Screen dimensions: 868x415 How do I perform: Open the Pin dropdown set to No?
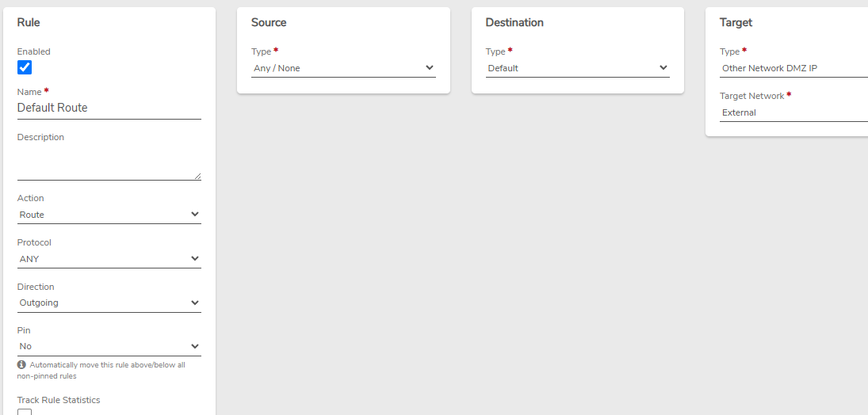tap(109, 346)
